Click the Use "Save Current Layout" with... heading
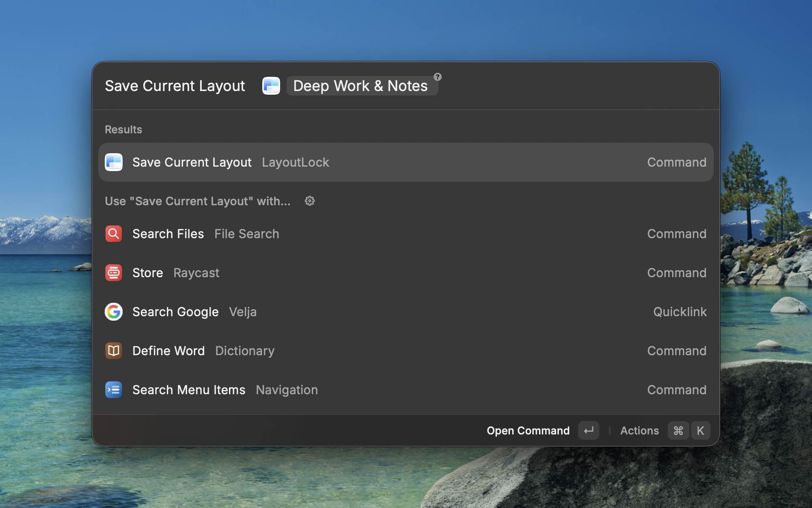 (x=198, y=201)
